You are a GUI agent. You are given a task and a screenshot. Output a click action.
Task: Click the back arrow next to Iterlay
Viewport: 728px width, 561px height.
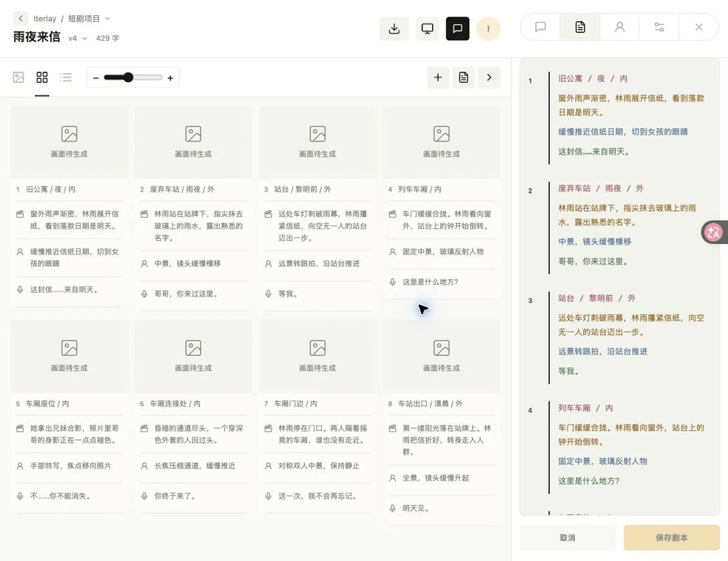coord(20,19)
